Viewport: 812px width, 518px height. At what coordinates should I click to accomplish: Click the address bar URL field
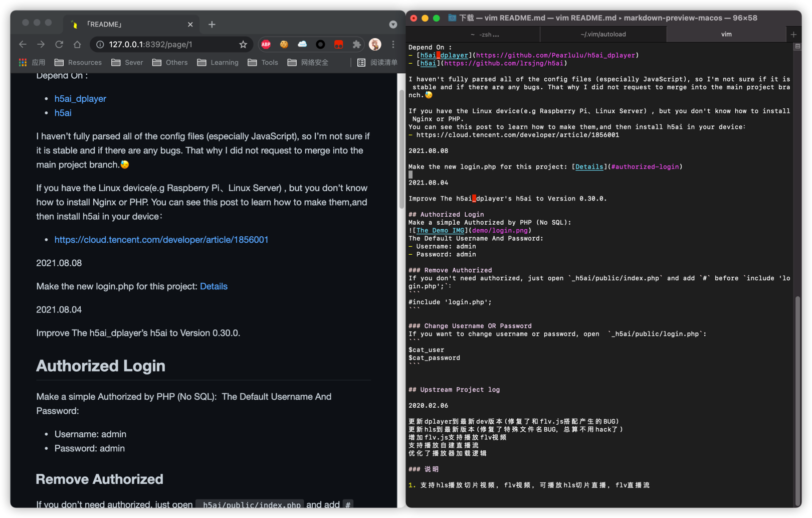[x=170, y=44]
